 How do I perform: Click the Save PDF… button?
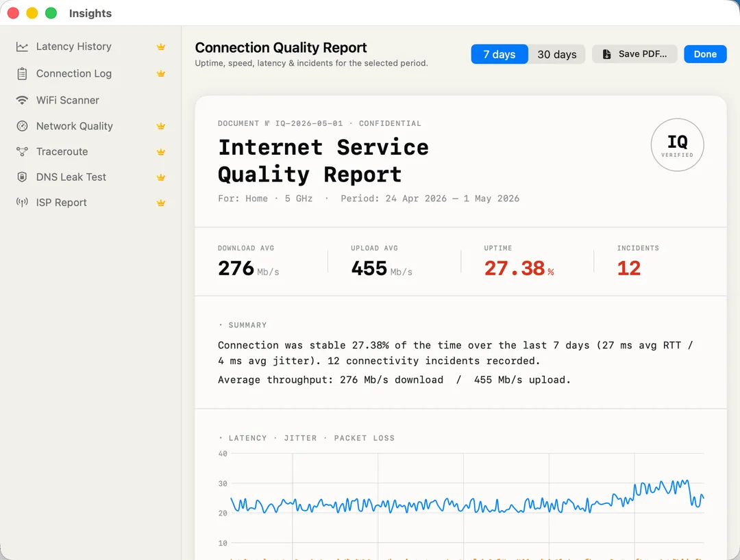coord(634,54)
